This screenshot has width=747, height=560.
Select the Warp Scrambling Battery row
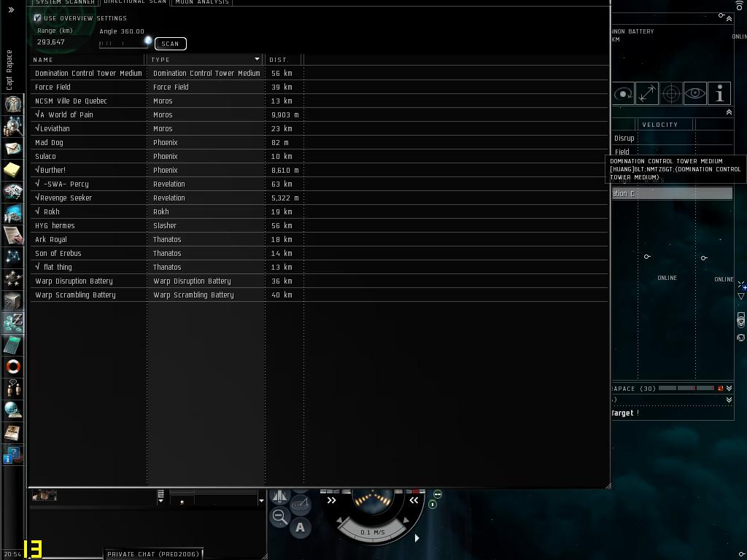tap(320, 295)
